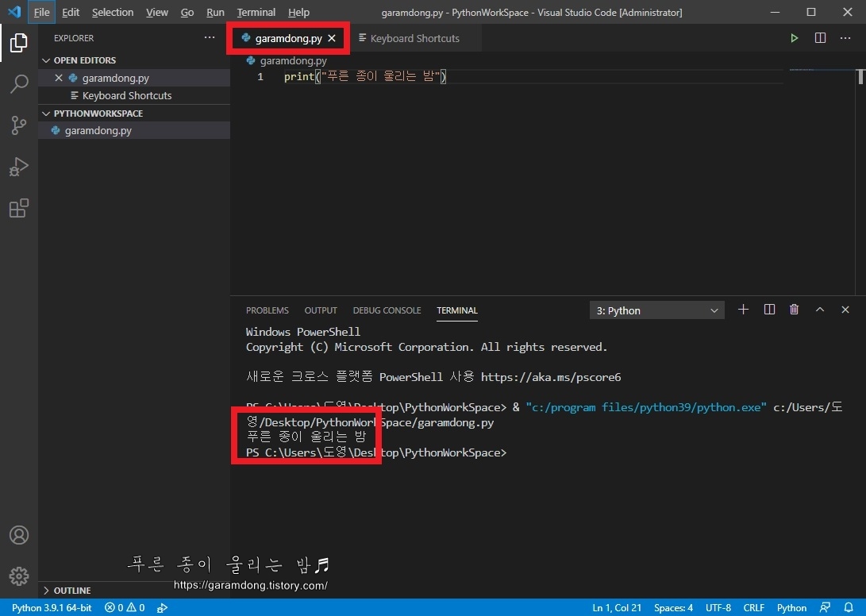The image size is (866, 616).
Task: Select Keyboard Shortcuts in Open Editors
Action: coord(134,95)
